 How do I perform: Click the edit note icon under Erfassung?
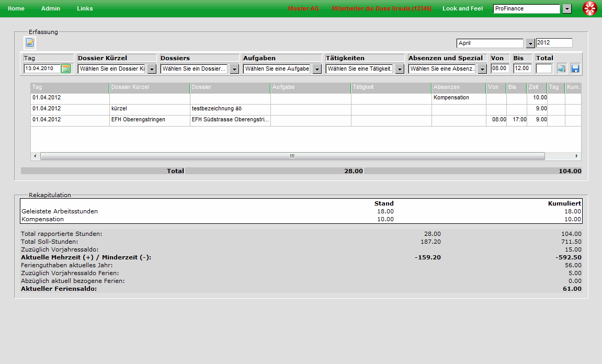[x=30, y=42]
